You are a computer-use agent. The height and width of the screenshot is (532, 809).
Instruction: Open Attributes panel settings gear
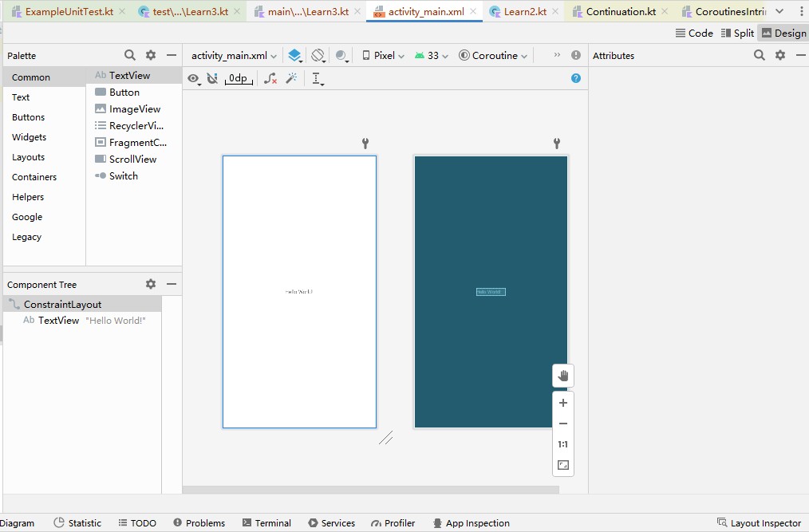click(780, 55)
